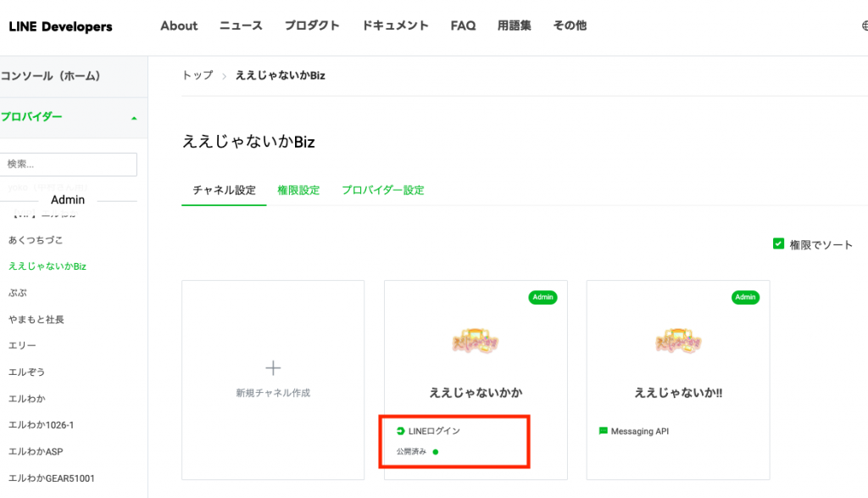This screenshot has height=498, width=868.
Task: Open the ドキュメント menu item
Action: click(395, 26)
